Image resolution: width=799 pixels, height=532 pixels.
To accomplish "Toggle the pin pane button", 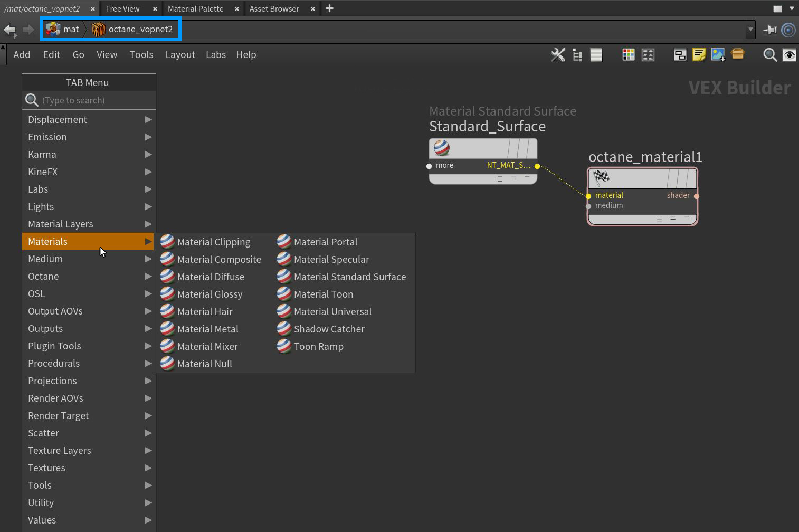I will click(x=770, y=30).
